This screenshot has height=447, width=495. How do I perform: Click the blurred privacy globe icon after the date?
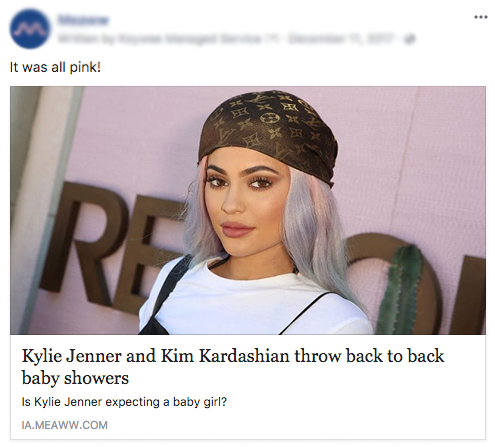[411, 39]
